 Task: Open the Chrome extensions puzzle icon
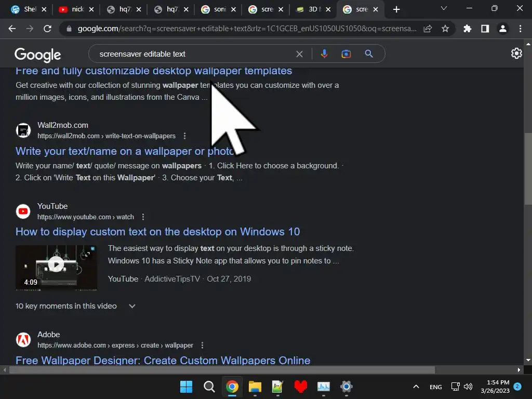[x=467, y=29]
